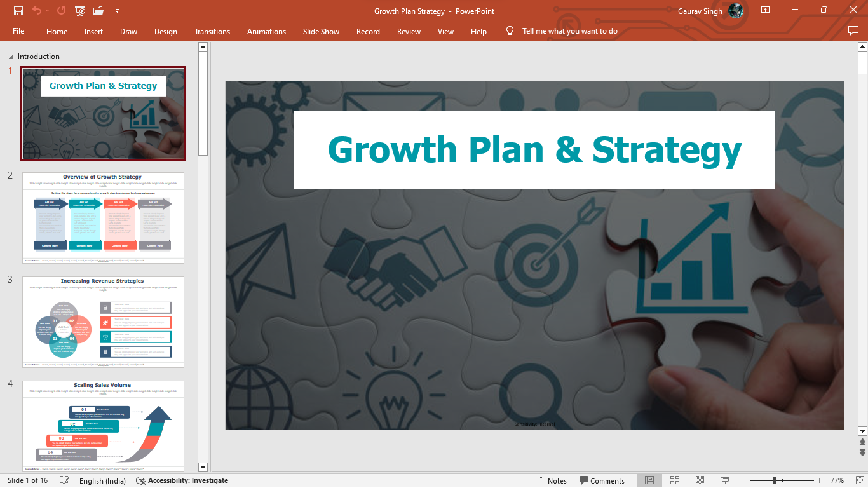Open Customize Quick Access Toolbar dropdown
The height and width of the screenshot is (488, 868).
tap(117, 11)
